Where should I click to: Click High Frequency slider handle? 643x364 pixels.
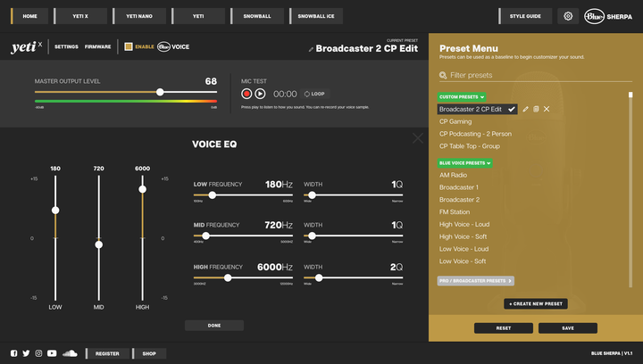(x=228, y=278)
